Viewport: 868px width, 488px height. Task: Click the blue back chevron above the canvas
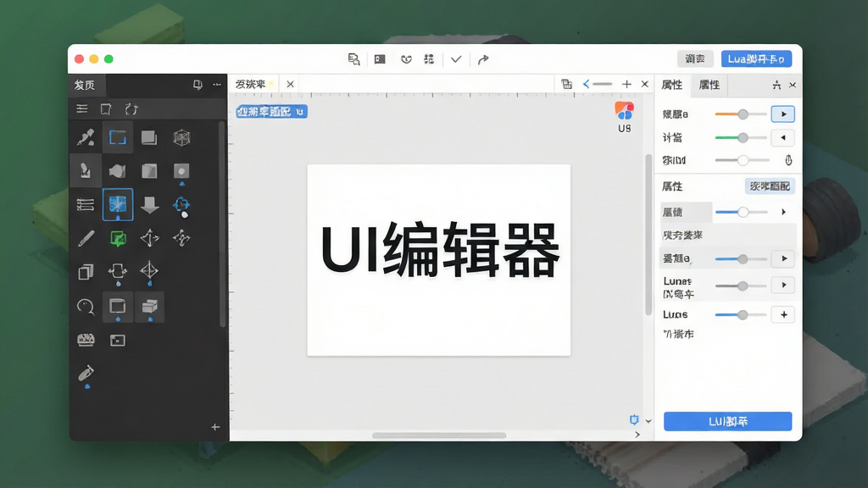click(x=586, y=84)
